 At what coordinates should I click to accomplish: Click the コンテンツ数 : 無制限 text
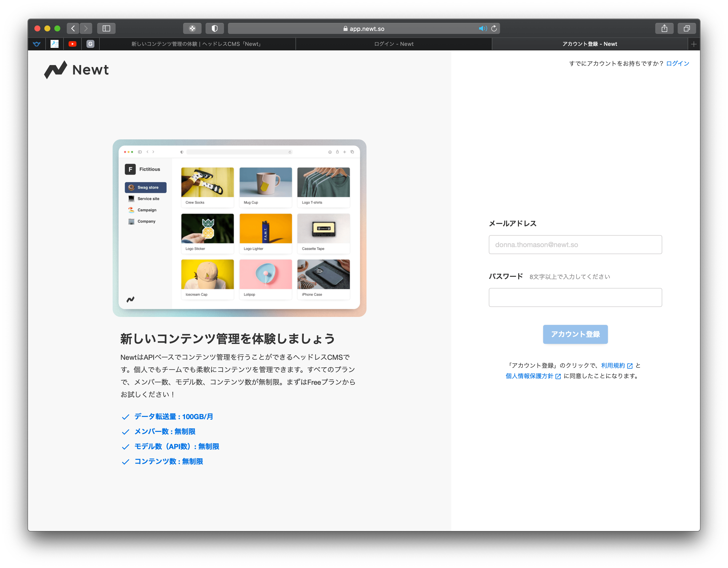pyautogui.click(x=169, y=461)
